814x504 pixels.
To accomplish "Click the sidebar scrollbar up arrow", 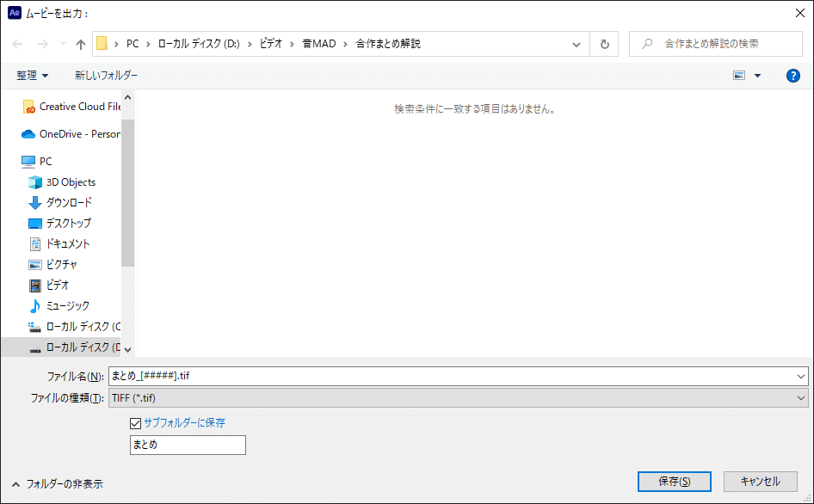I will coord(127,97).
